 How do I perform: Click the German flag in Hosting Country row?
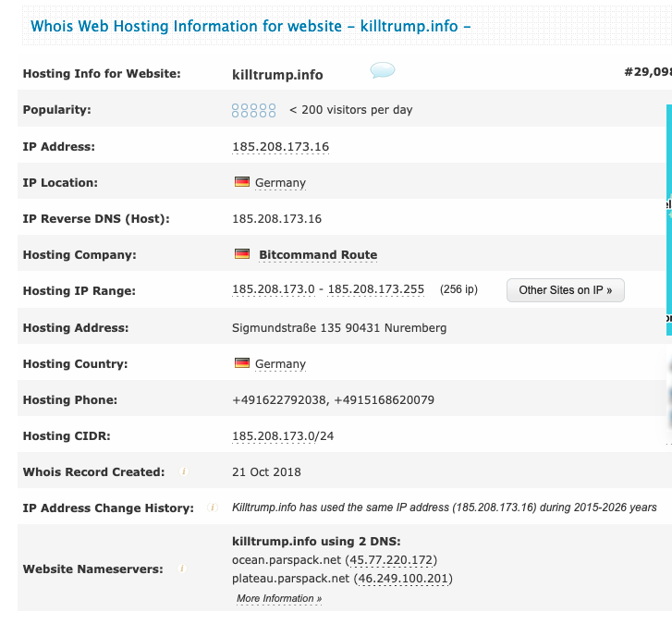point(242,363)
